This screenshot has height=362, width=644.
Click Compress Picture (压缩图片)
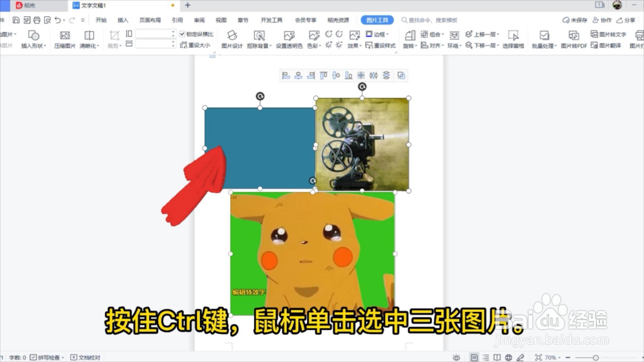click(x=65, y=39)
